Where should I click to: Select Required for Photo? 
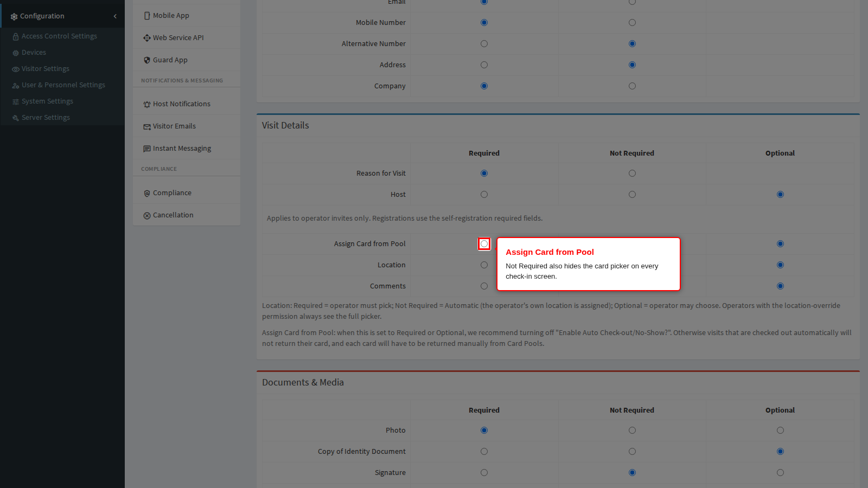point(484,431)
